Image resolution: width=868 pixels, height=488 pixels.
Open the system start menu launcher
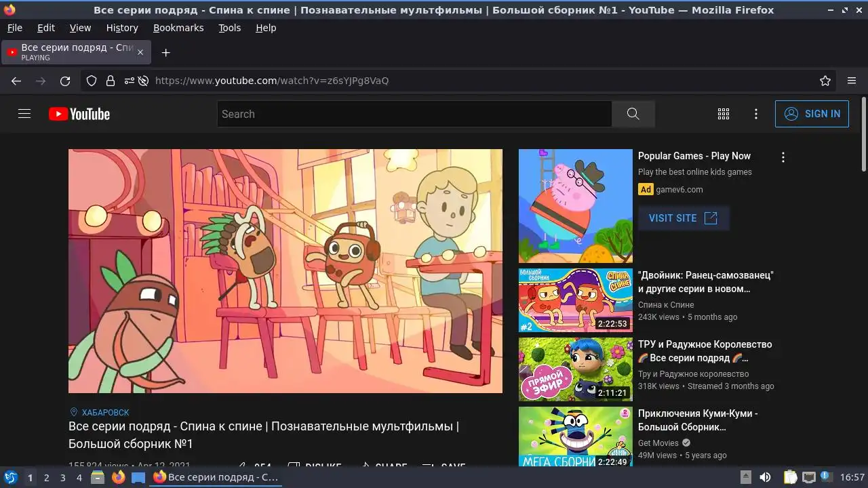[x=10, y=477]
